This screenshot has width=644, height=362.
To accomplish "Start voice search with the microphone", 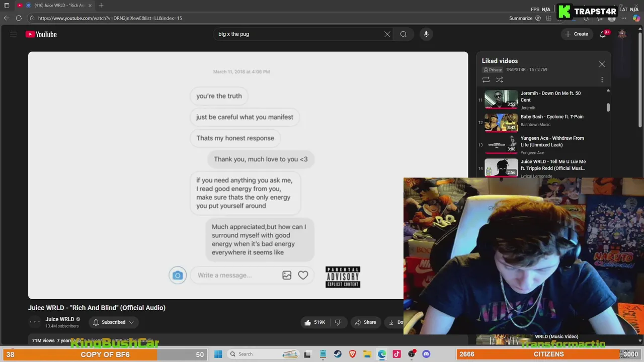I will coord(426,34).
